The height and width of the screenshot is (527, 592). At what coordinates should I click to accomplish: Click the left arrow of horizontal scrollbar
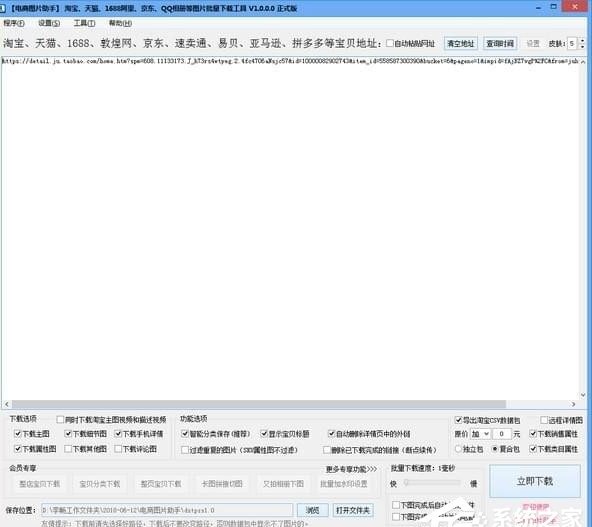(6, 404)
